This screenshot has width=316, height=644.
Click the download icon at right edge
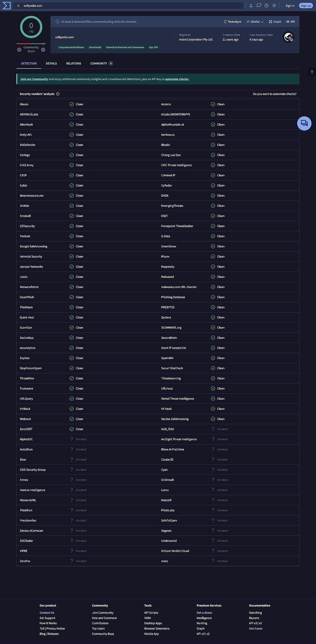(x=312, y=72)
